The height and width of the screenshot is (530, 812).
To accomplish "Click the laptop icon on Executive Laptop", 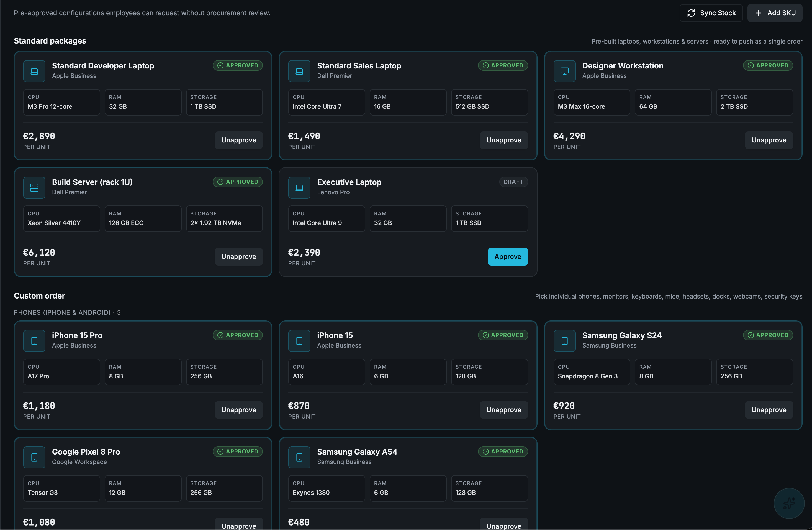I will pos(299,187).
